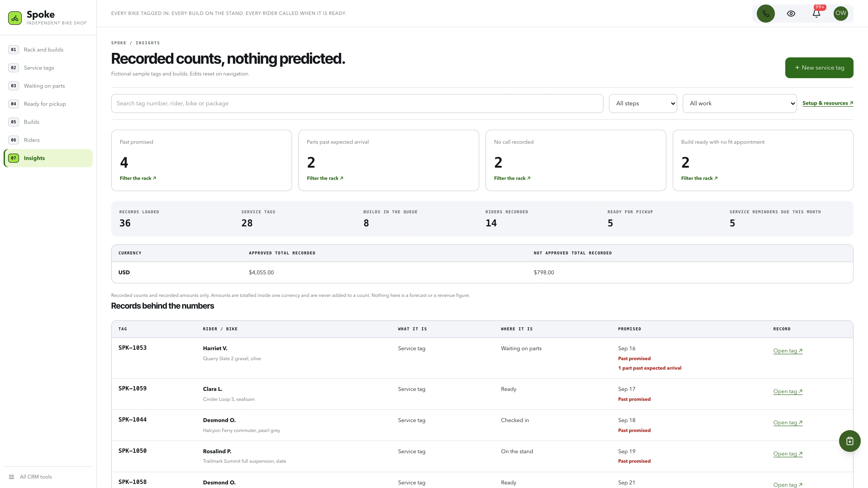Open the OW user avatar menu
The width and height of the screenshot is (868, 488).
point(841,14)
